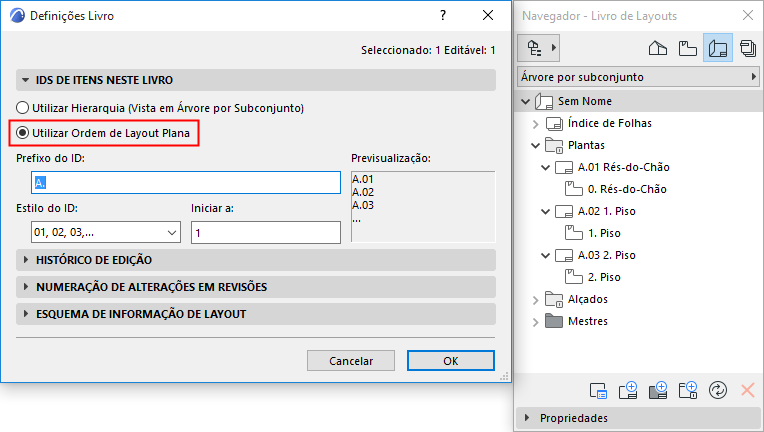The image size is (764, 432).
Task: Switch to the View Map icon
Action: 687,48
